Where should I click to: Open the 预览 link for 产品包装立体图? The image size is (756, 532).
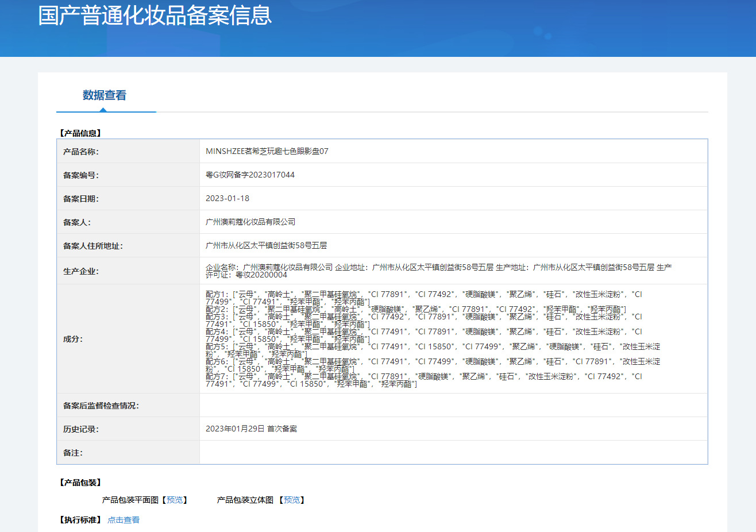point(292,500)
